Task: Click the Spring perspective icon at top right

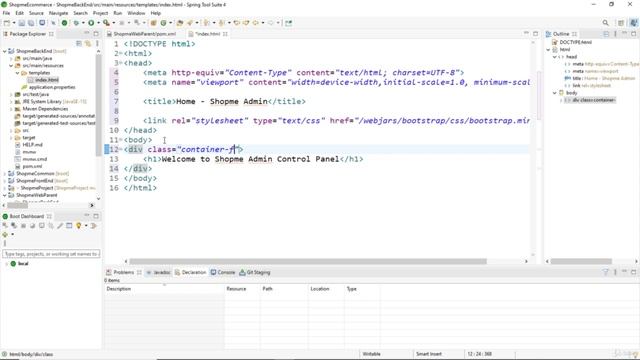Action: click(633, 23)
